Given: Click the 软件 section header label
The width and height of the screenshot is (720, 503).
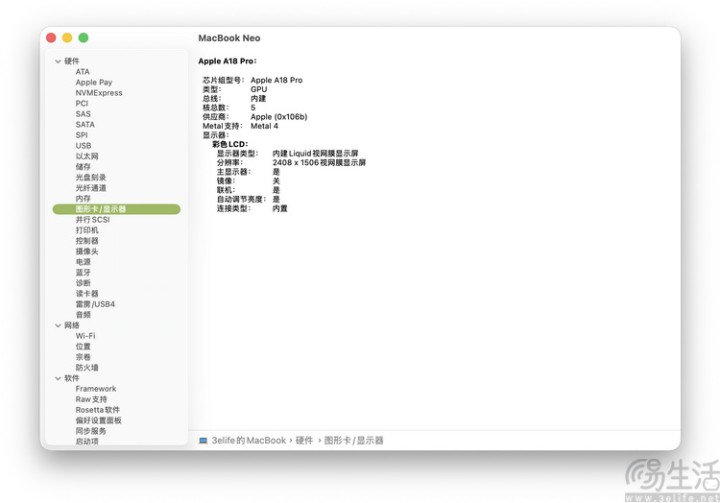Looking at the screenshot, I should [x=72, y=379].
